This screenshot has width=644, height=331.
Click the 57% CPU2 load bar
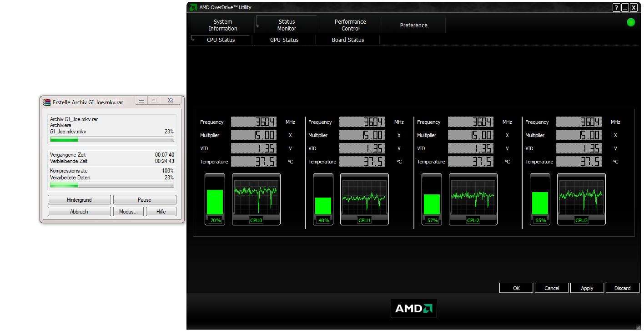(432, 199)
